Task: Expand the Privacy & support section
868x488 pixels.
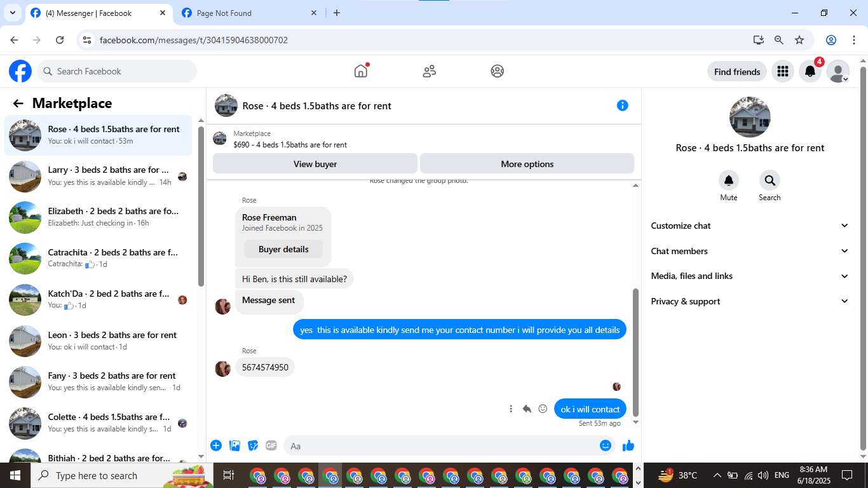Action: pyautogui.click(x=750, y=301)
